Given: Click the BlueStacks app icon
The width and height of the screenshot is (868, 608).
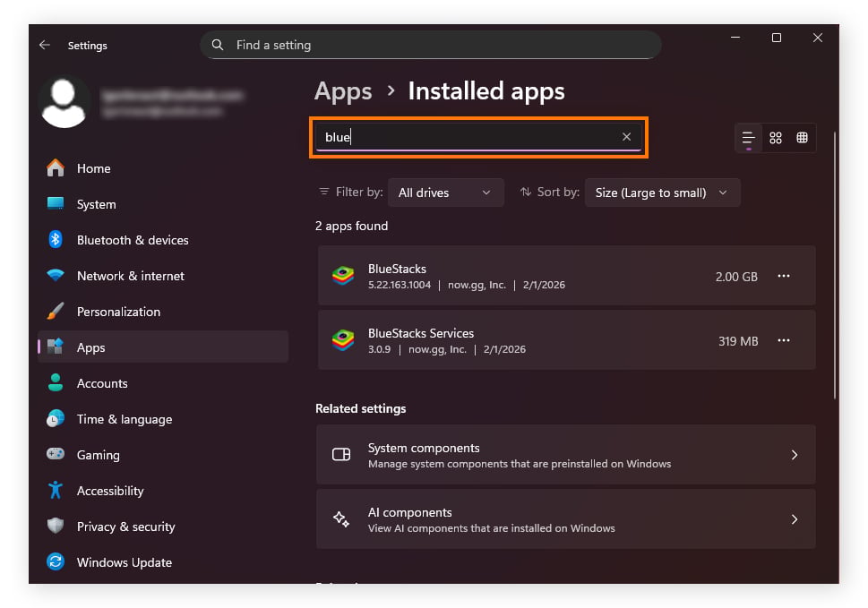Looking at the screenshot, I should (x=343, y=276).
